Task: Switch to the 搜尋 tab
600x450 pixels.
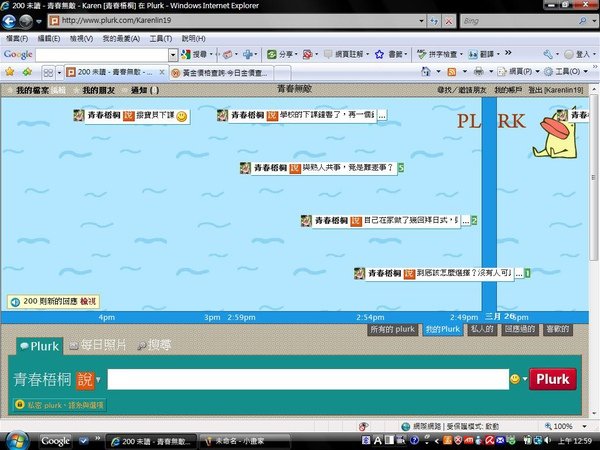Action: 155,346
